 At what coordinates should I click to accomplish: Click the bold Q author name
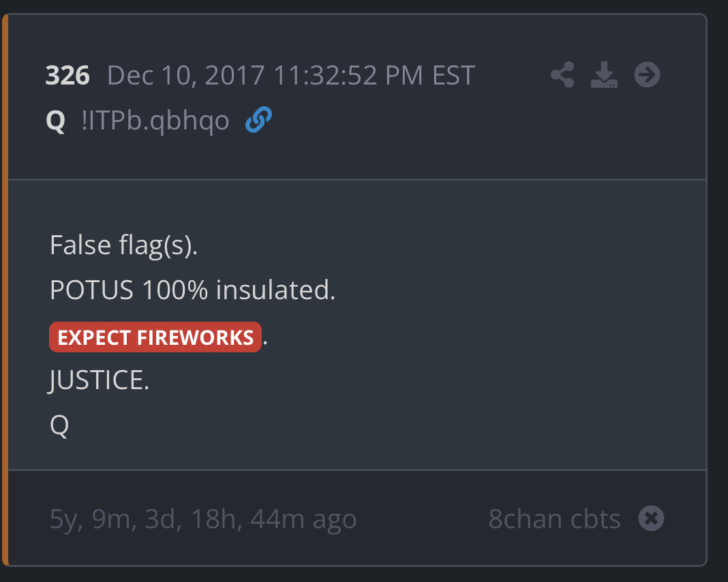(55, 123)
